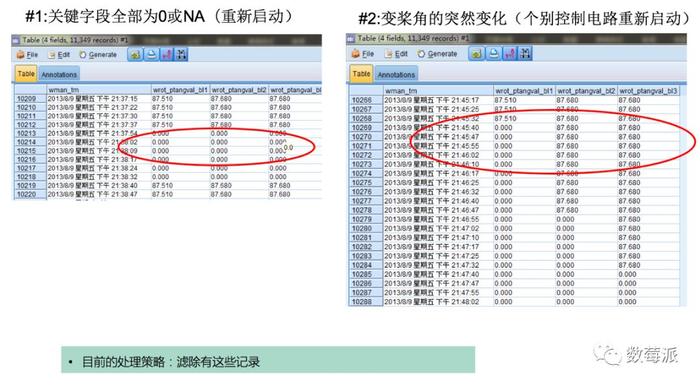The width and height of the screenshot is (700, 386).
Task: Open Generate menu in #2 pitch-angle table window
Action: [438, 54]
